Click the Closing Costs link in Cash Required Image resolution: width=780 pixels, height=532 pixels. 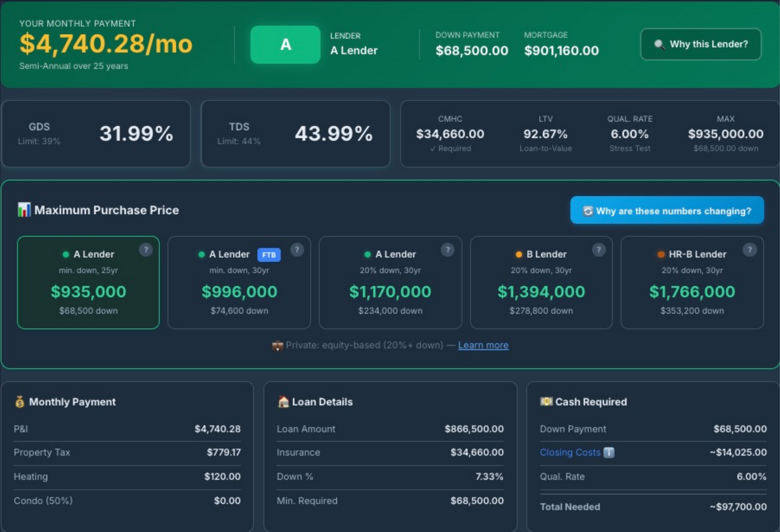pos(570,452)
